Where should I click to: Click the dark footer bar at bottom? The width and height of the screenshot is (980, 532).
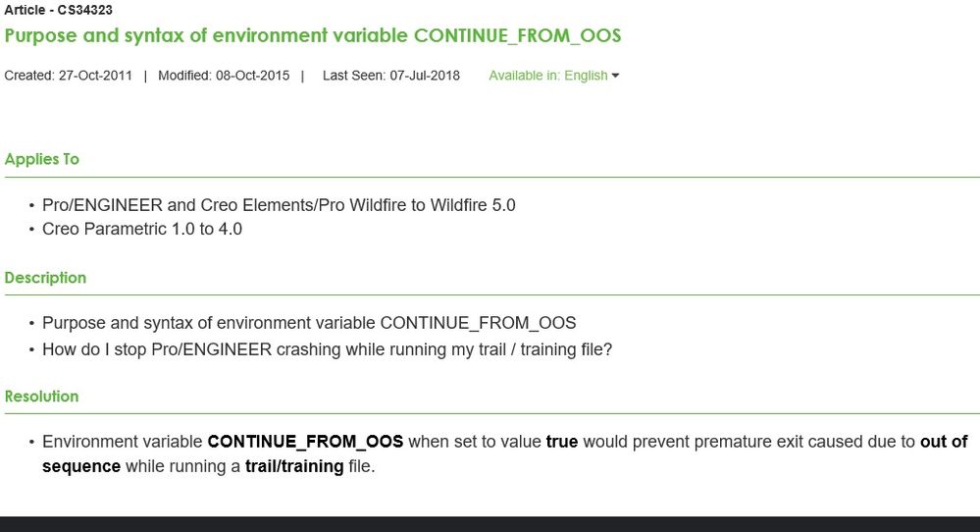click(490, 524)
